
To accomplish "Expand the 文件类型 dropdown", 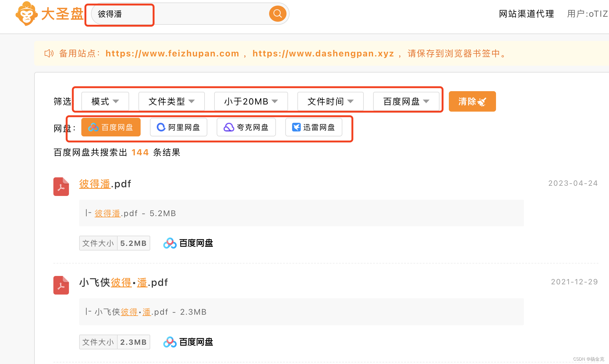I will pyautogui.click(x=171, y=101).
